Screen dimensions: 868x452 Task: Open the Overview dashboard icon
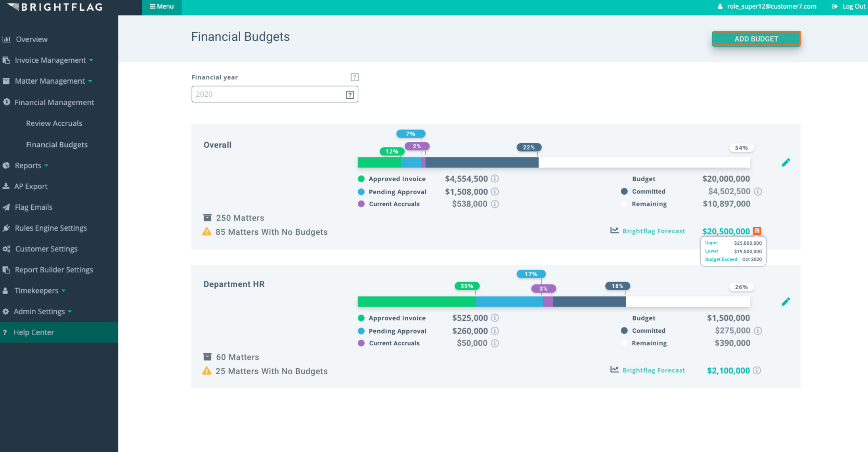point(7,39)
